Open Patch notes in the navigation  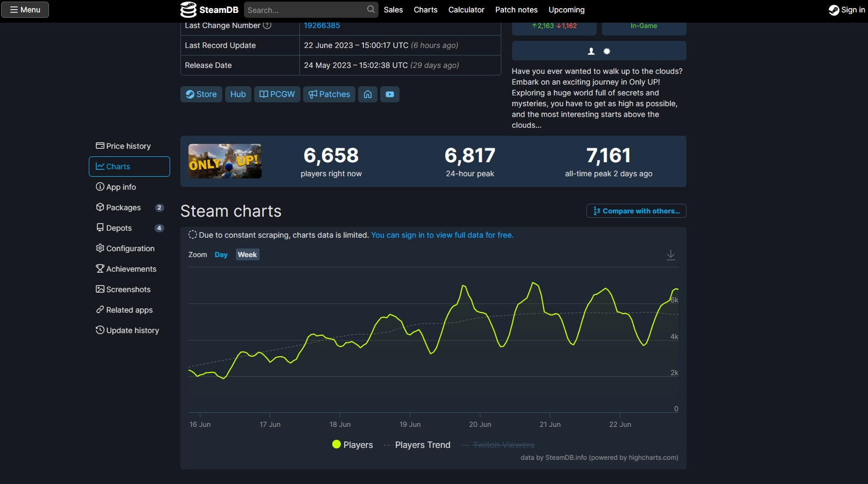pyautogui.click(x=516, y=10)
